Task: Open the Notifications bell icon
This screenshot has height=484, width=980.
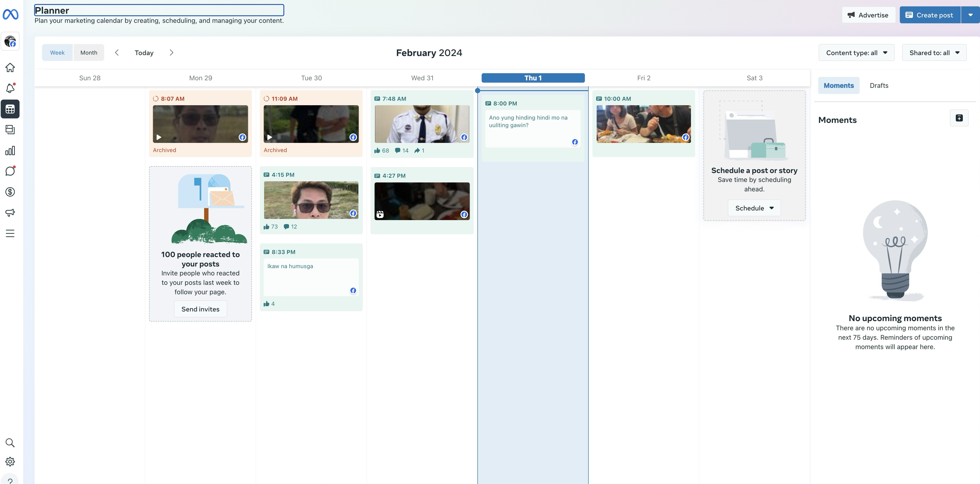Action: 10,88
